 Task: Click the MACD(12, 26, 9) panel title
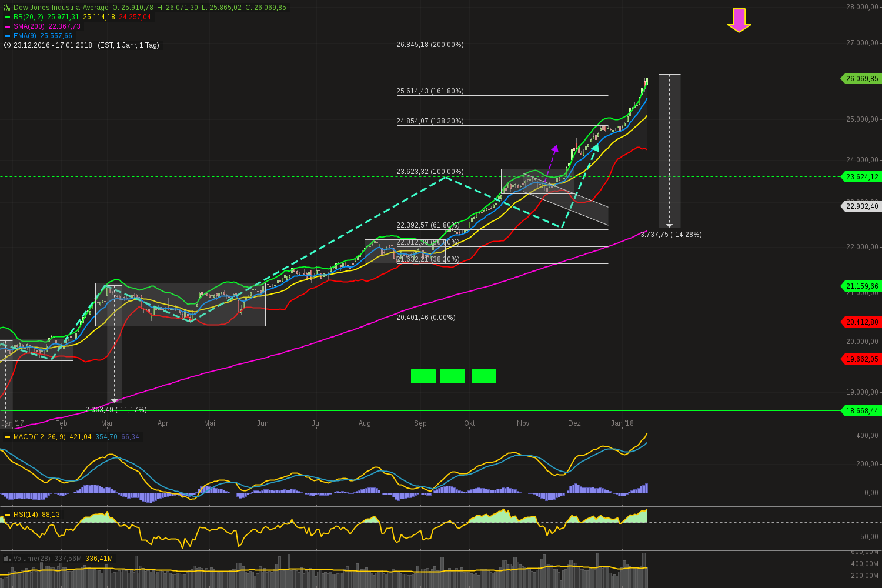[38, 437]
